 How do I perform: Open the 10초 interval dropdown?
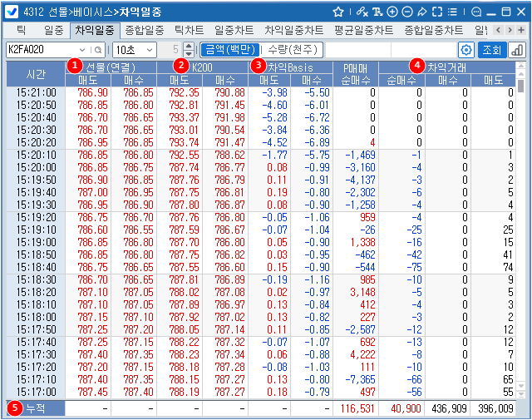coord(150,50)
